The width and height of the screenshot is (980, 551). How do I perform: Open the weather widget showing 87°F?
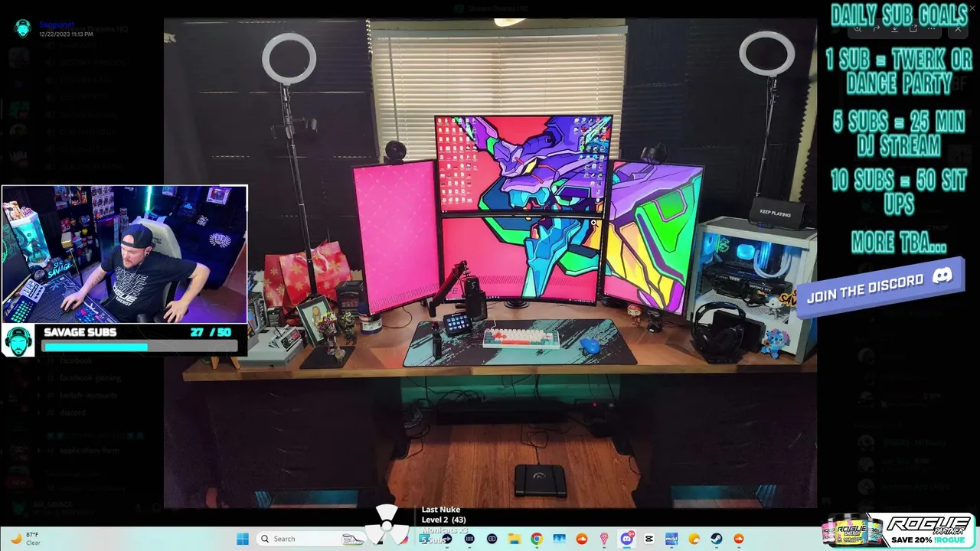[x=26, y=539]
